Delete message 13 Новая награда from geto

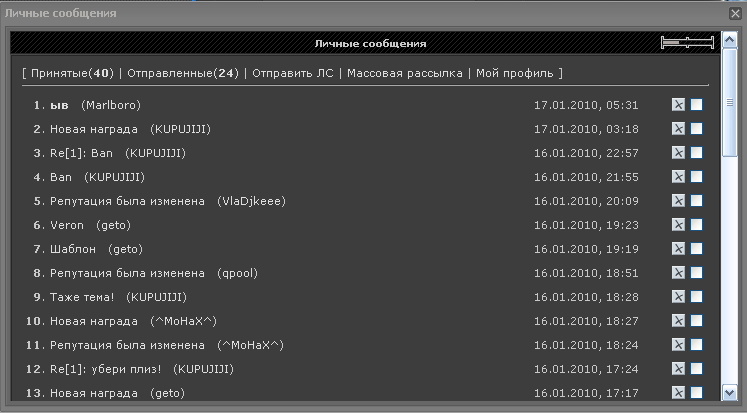[x=678, y=393]
